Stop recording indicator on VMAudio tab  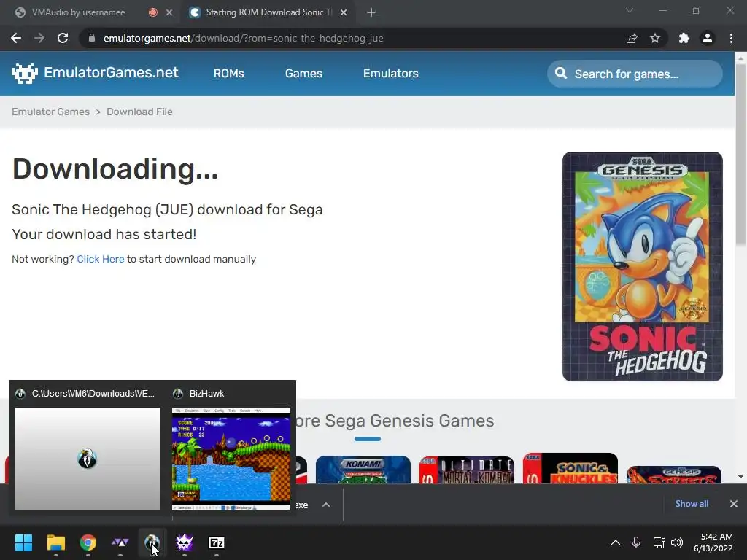tap(153, 12)
